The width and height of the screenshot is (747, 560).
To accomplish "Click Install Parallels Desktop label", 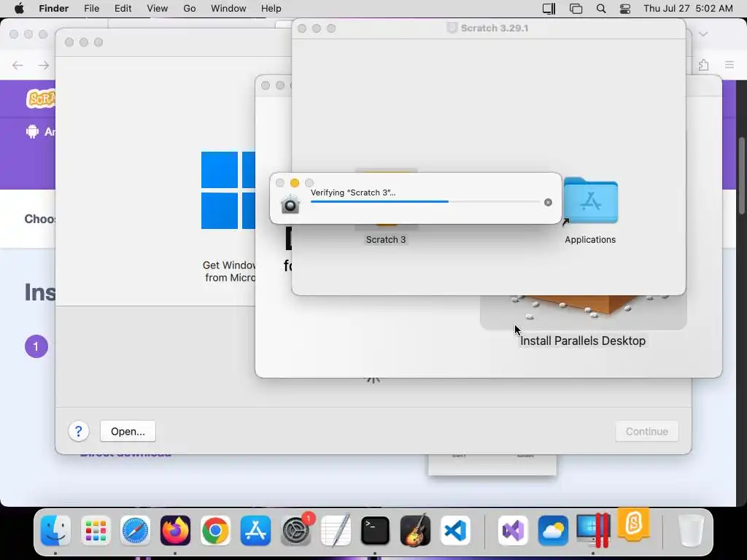I will (583, 341).
